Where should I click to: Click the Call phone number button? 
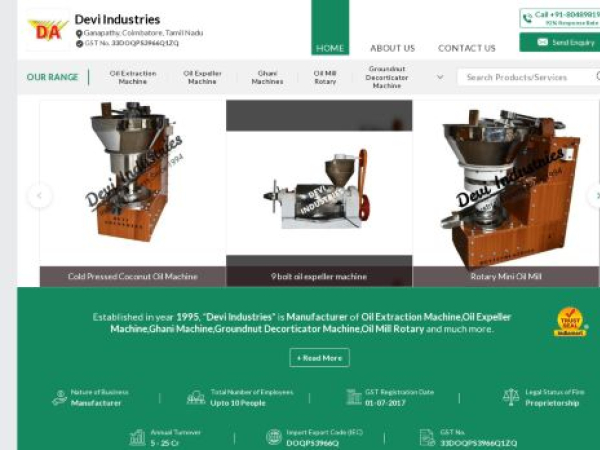pyautogui.click(x=559, y=18)
